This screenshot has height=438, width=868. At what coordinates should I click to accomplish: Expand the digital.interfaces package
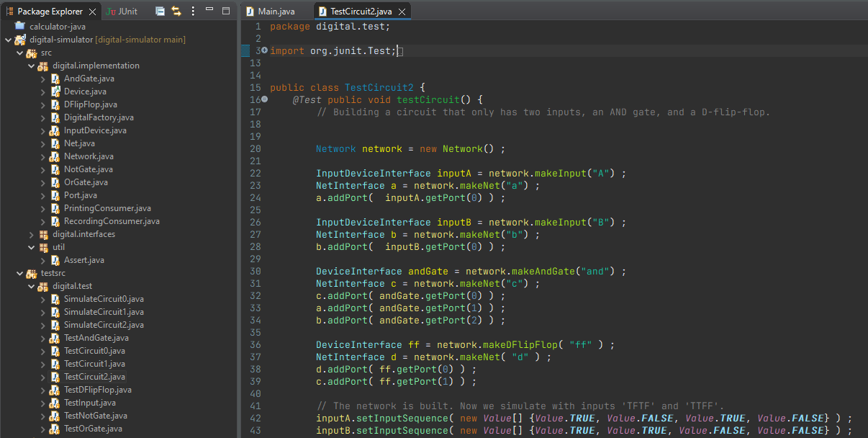(x=31, y=234)
